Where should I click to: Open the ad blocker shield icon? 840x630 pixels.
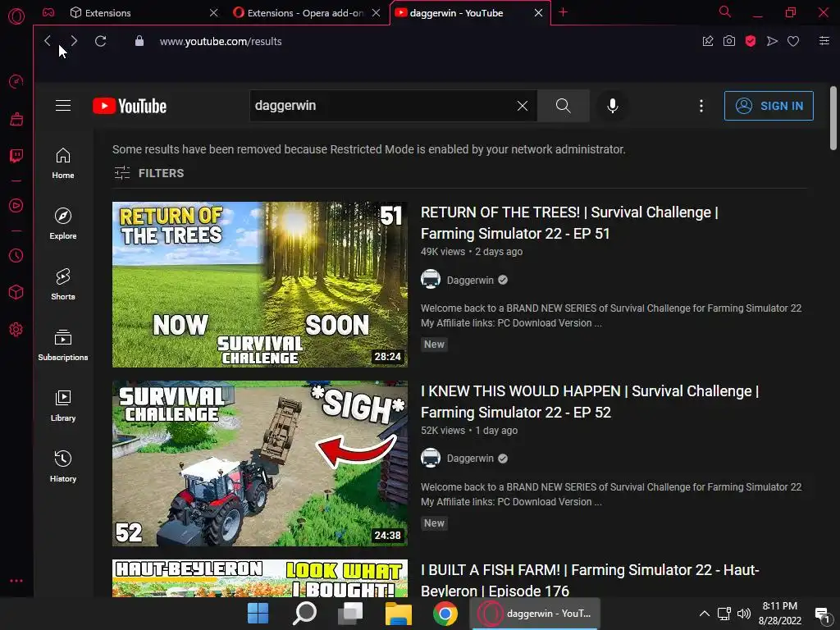point(751,41)
